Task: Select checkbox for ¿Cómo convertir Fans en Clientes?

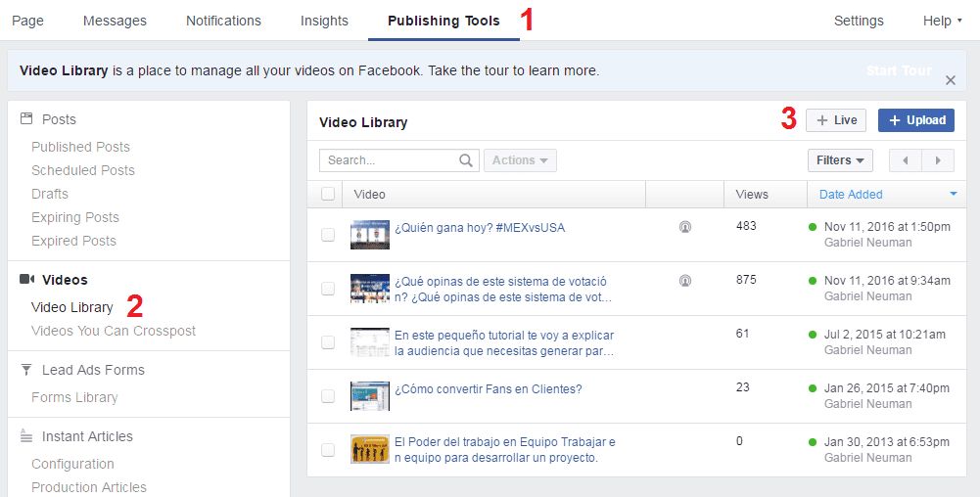Action: 328,396
